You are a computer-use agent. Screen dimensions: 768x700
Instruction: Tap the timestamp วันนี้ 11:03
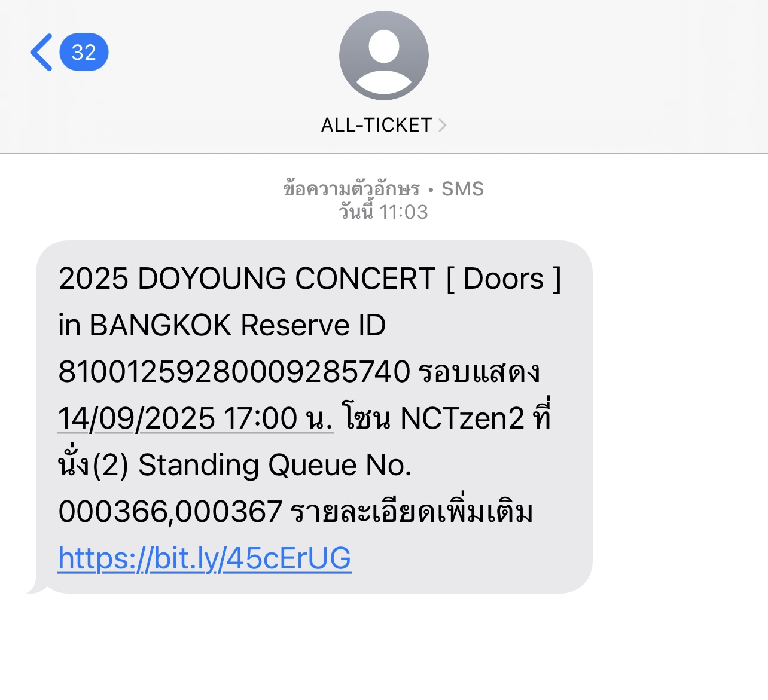click(383, 212)
